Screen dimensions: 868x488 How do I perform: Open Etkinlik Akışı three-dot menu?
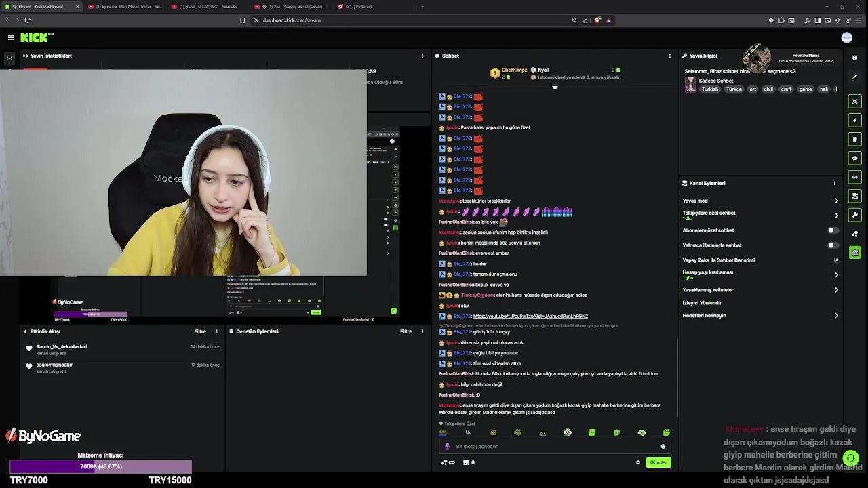(x=217, y=331)
